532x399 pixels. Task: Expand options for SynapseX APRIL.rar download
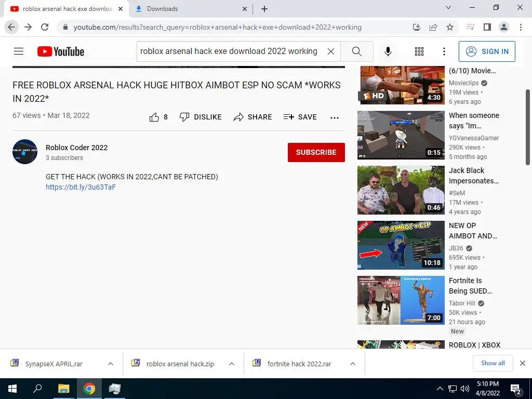(111, 364)
